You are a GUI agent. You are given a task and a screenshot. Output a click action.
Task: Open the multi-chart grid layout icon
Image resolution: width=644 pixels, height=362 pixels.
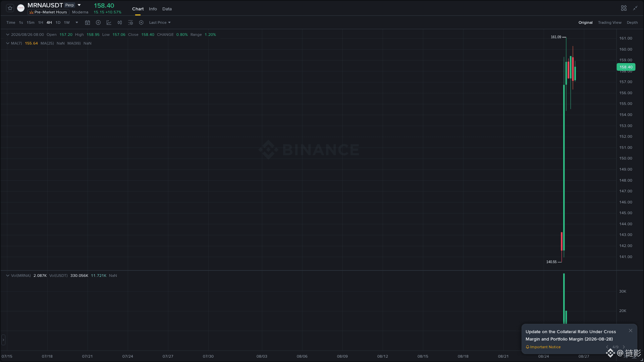pyautogui.click(x=624, y=8)
